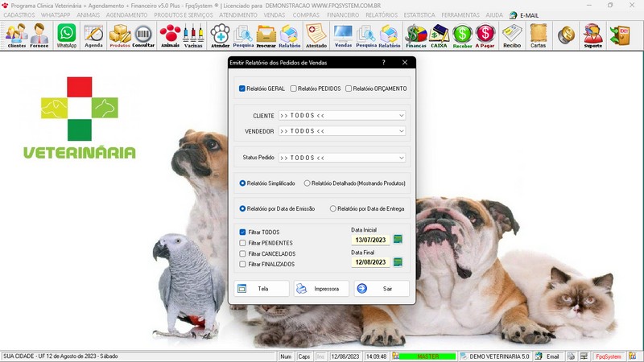
Task: Click the Consultar barcode icon
Action: tap(143, 35)
